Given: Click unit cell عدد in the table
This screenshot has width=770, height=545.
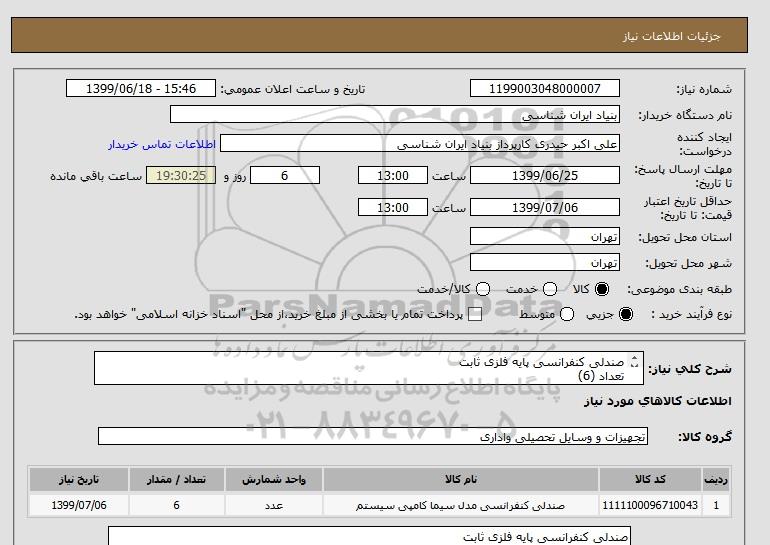Looking at the screenshot, I should tap(274, 505).
